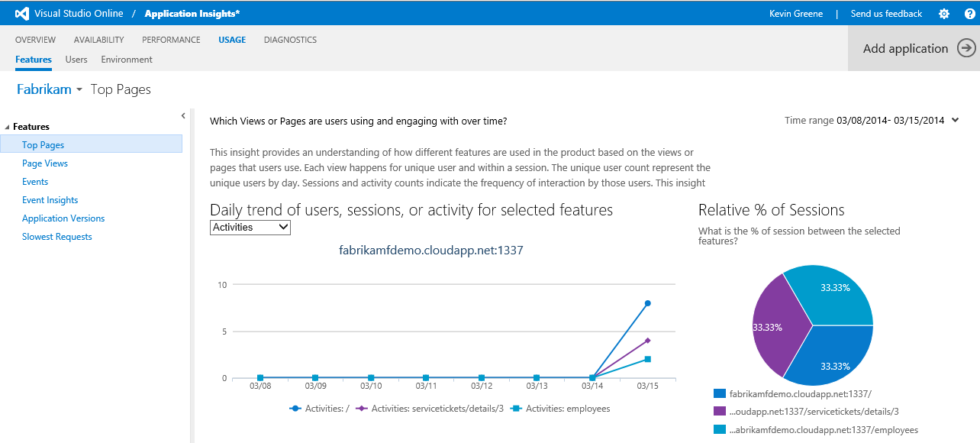980x443 pixels.
Task: Select Slowest Requests in the sidebar
Action: pos(56,237)
